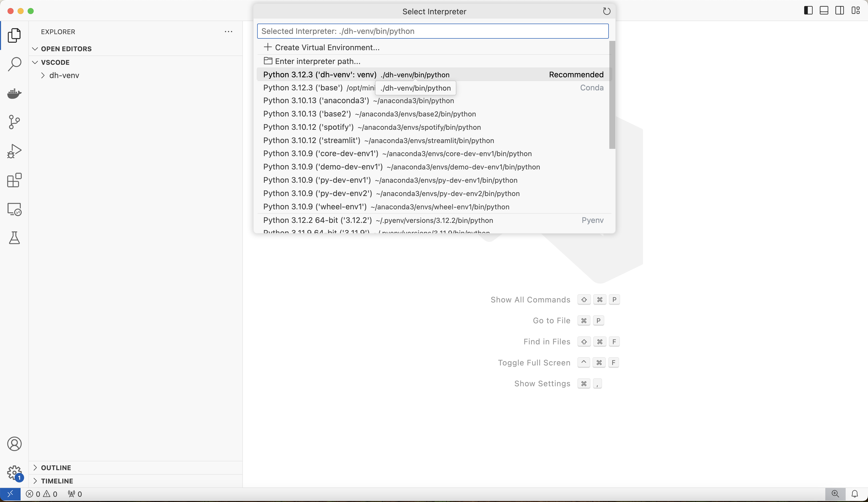Open the Run and Debug view
This screenshot has height=502, width=868.
(14, 151)
